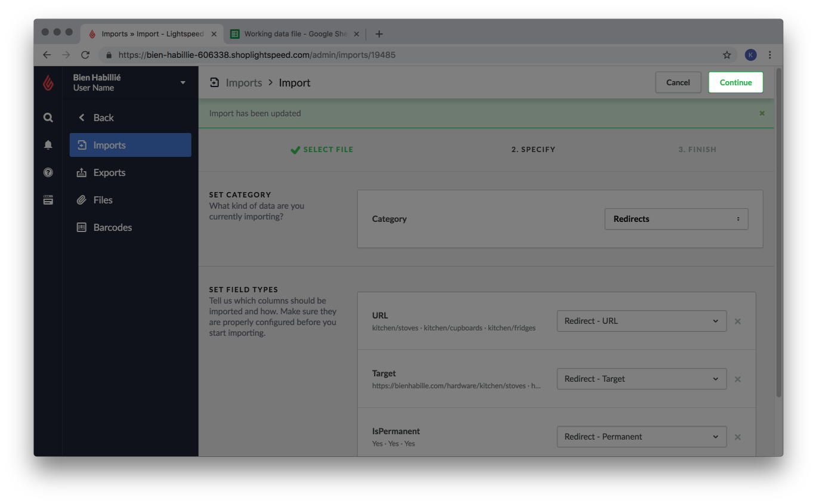This screenshot has width=816, height=504.
Task: Select Imports in the sidebar
Action: (131, 145)
